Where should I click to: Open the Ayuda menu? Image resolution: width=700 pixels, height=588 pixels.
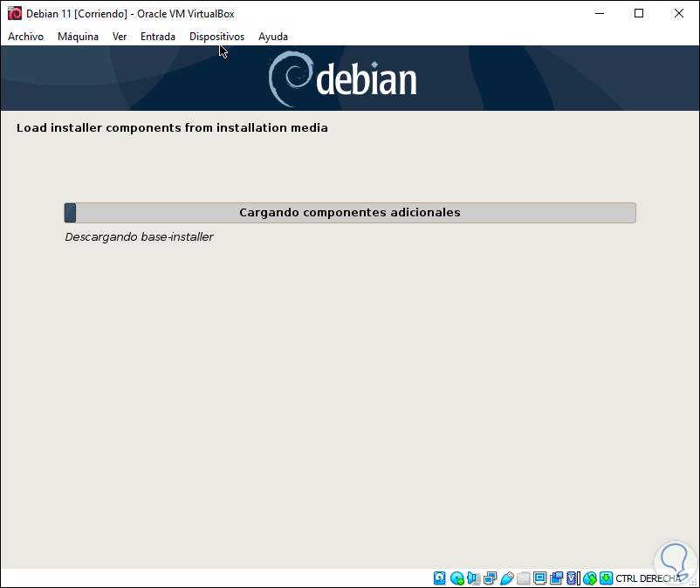273,37
